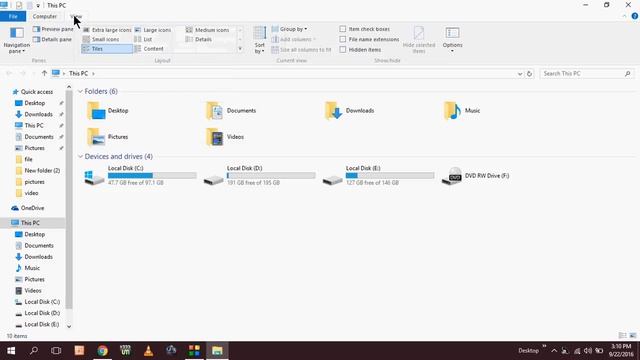Screen dimensions: 640x360
Task: Open video folder in Quick access
Action: coord(27,193)
